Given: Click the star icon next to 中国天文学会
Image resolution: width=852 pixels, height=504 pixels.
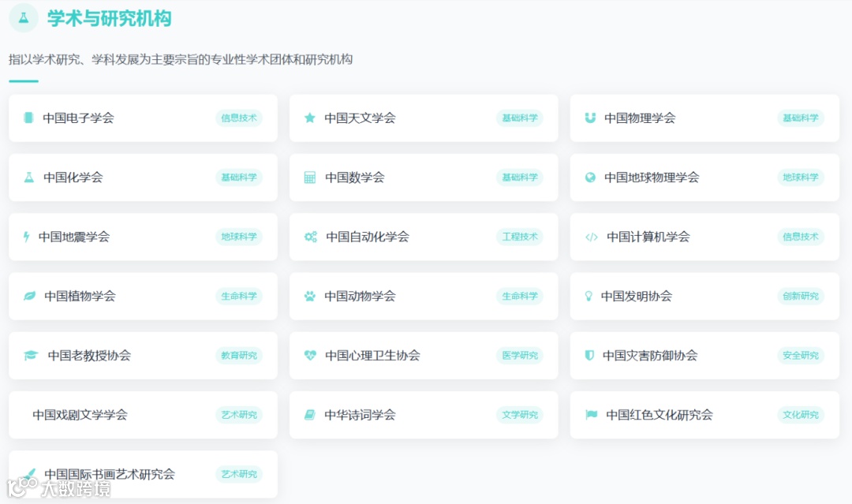Looking at the screenshot, I should (x=310, y=118).
